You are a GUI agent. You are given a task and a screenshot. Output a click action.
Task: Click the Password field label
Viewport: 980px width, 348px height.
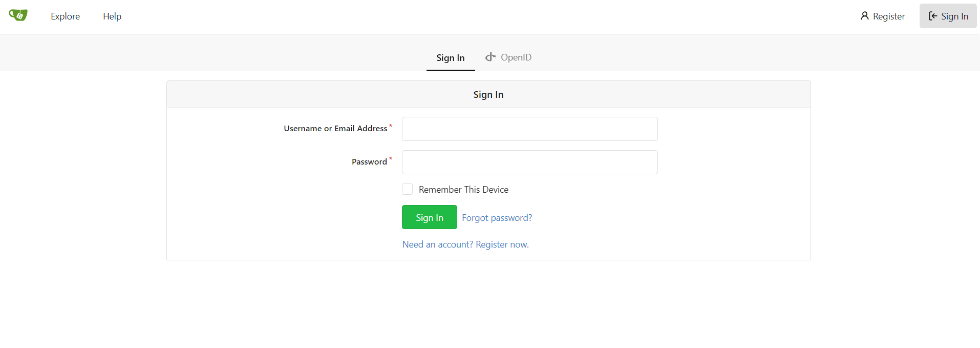point(369,162)
